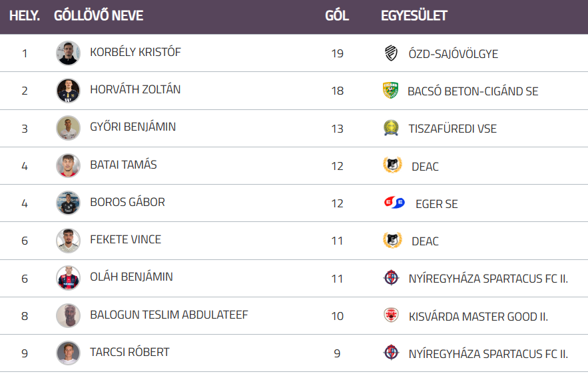Open the Eger SE team link
Viewport: 588px width, 376px height.
[x=436, y=204]
